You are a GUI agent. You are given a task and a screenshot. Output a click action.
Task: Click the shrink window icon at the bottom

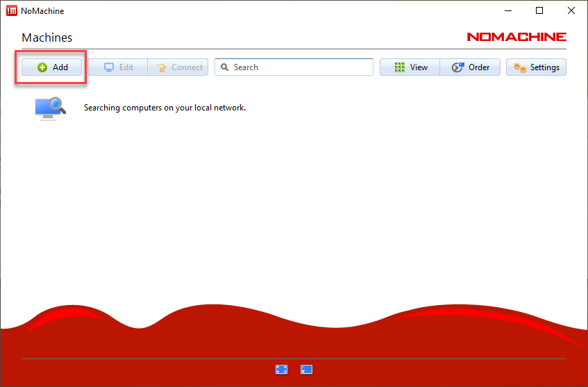306,370
